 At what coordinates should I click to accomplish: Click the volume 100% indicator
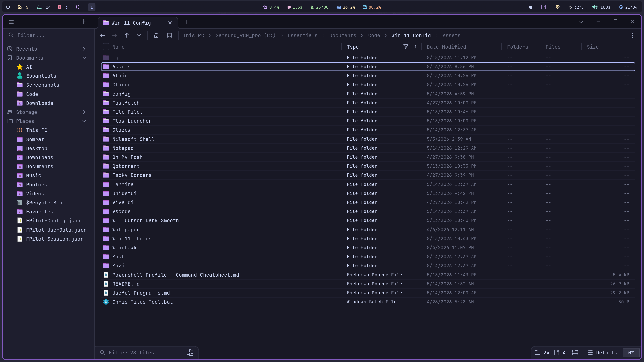tap(601, 7)
